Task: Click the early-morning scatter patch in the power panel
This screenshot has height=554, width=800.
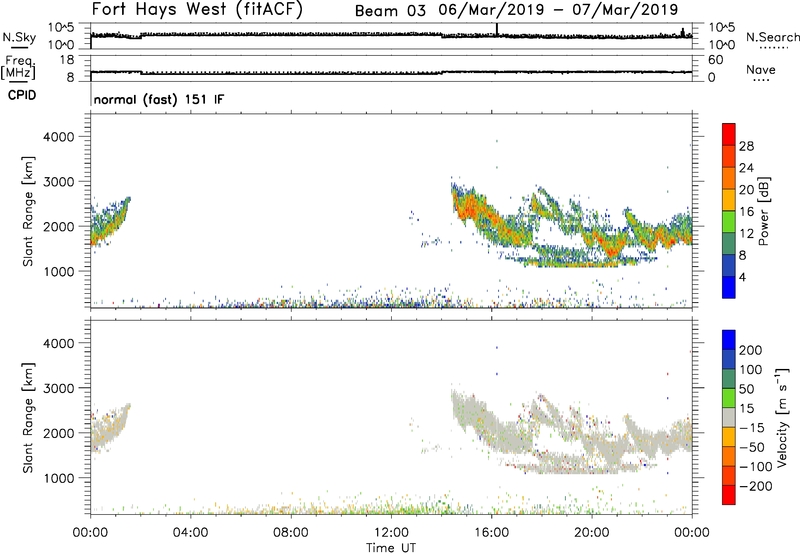Action: pos(109,222)
